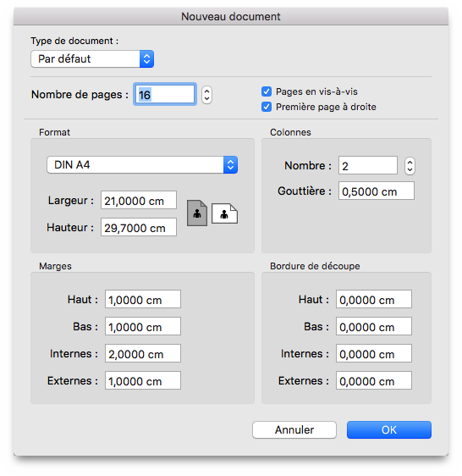Click the column Nombre stepper

(410, 166)
